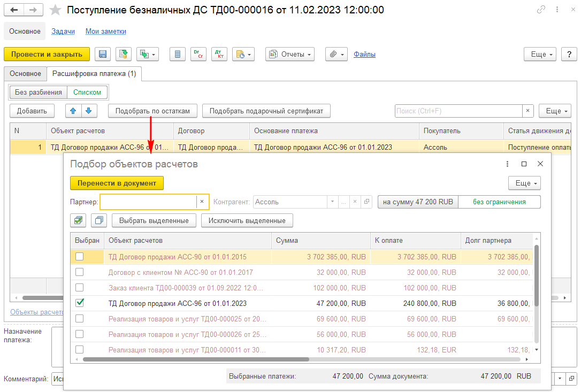This screenshot has height=392, width=581.
Task: Click the post document icon
Action: 124,54
